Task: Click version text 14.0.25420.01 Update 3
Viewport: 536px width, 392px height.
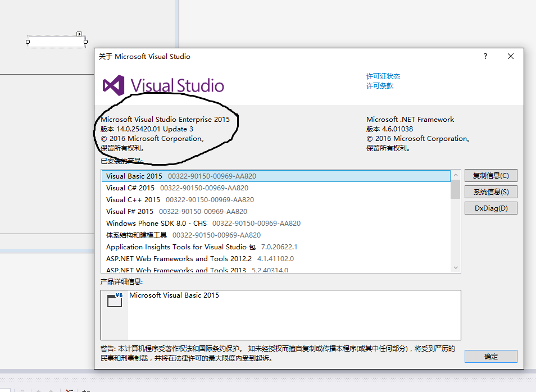Action: coord(147,129)
